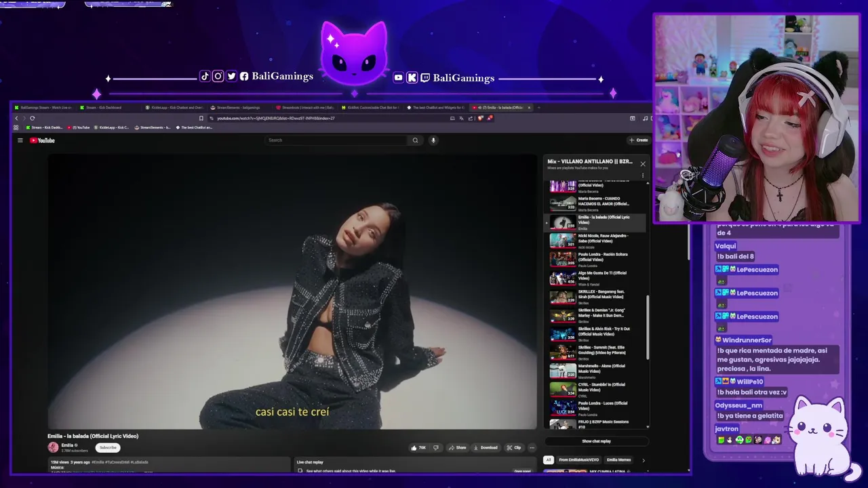Focus the YouTube search field
Screen dimensions: 868x488
[x=337, y=140]
